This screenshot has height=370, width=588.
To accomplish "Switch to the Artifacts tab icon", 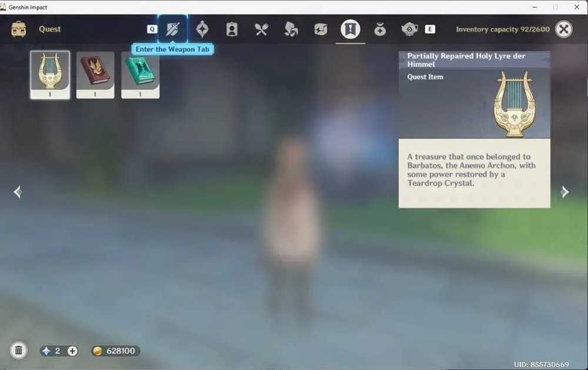I will 202,29.
